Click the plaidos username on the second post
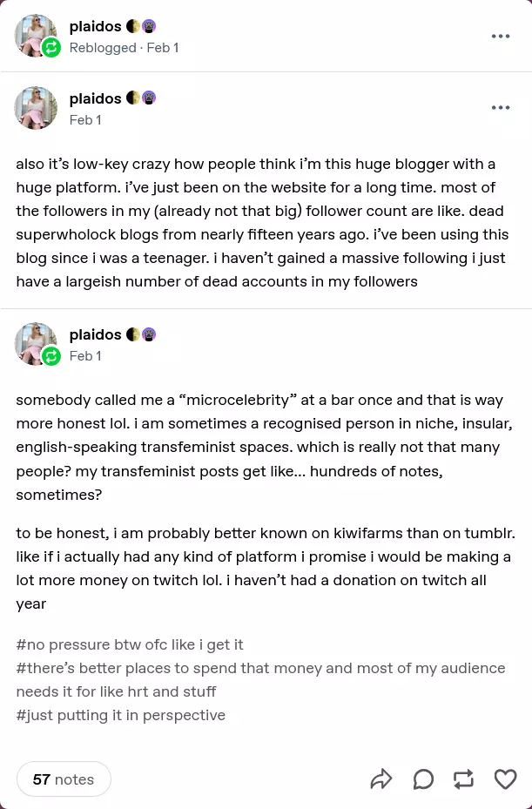 95,98
